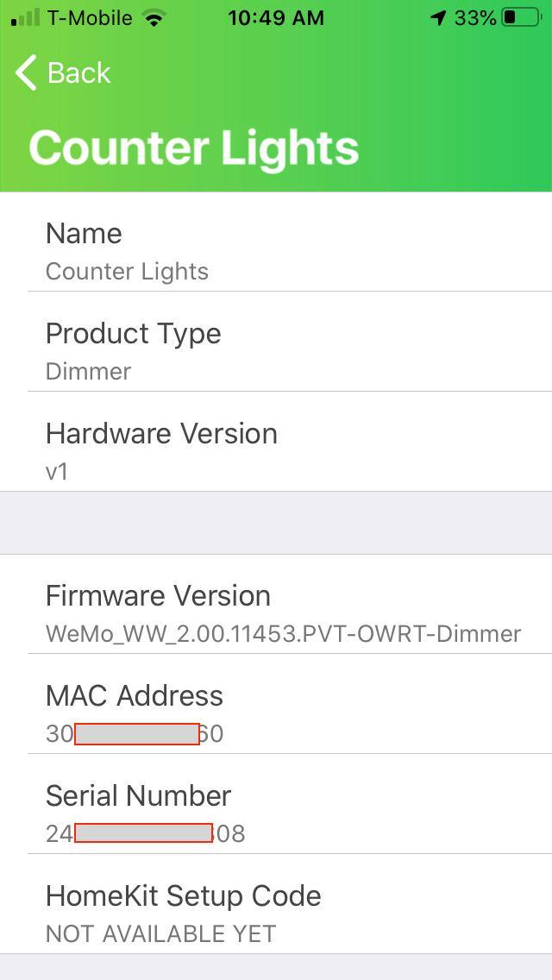Select the Name field label
Image resolution: width=552 pixels, height=980 pixels.
[x=84, y=233]
